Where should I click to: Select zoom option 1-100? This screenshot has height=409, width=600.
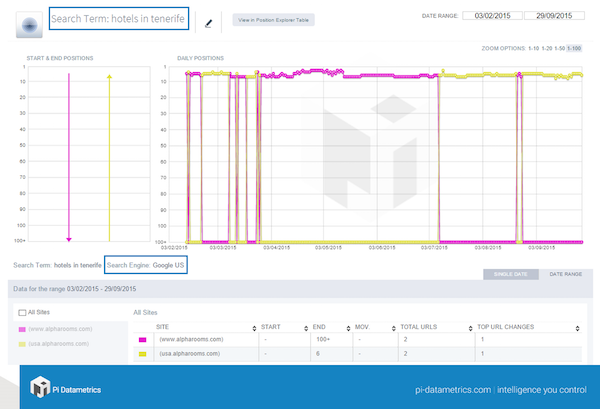574,48
